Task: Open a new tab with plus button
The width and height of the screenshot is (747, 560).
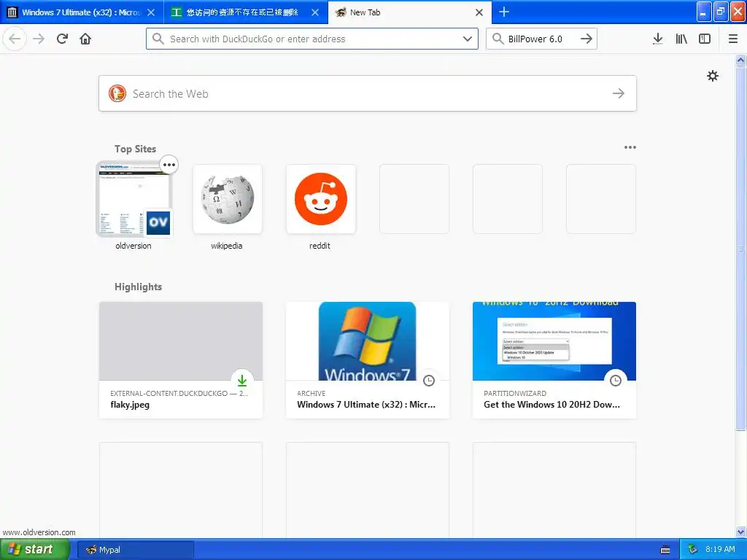Action: click(x=503, y=12)
